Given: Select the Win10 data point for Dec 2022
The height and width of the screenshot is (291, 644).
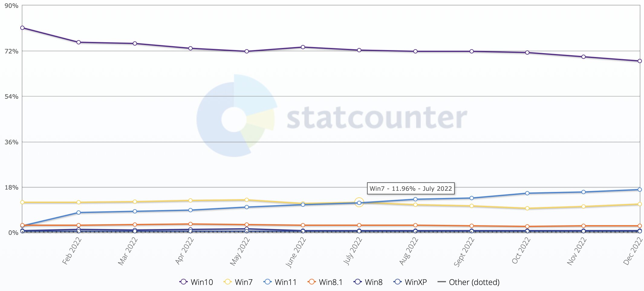Looking at the screenshot, I should coord(640,61).
